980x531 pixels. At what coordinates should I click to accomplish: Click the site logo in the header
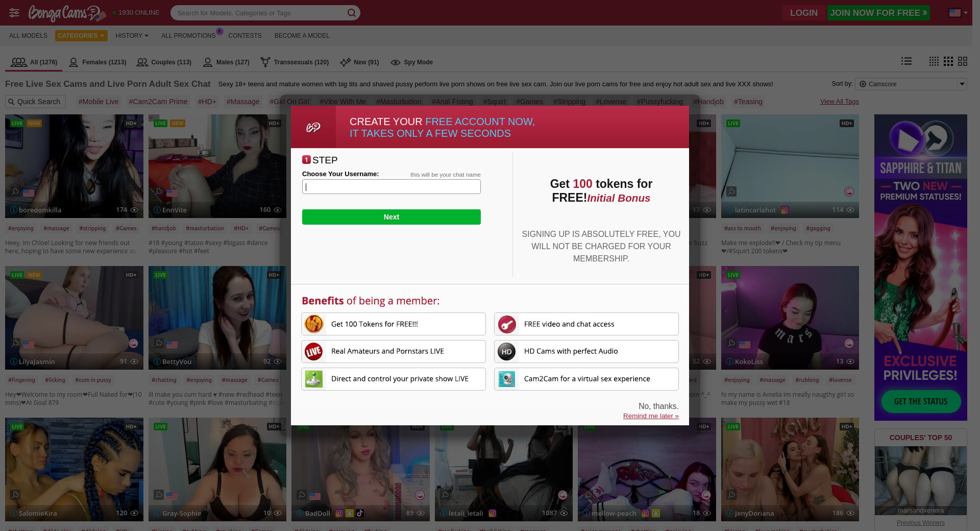pos(67,13)
